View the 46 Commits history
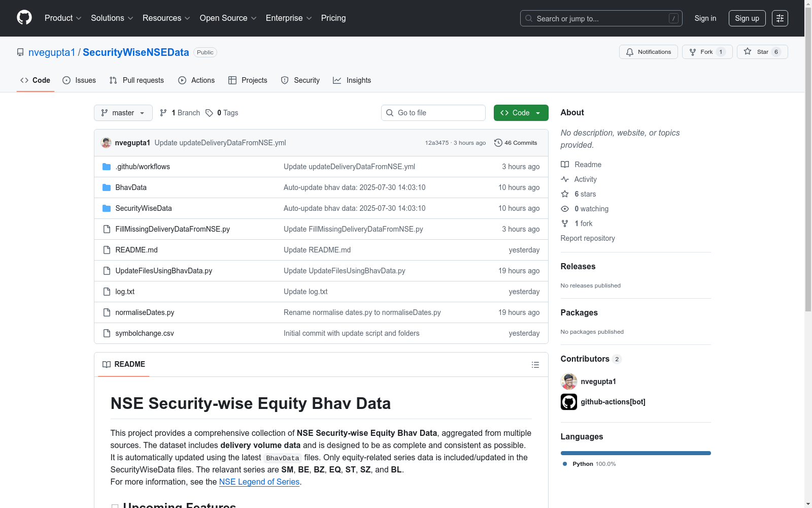The image size is (812, 508). click(516, 143)
